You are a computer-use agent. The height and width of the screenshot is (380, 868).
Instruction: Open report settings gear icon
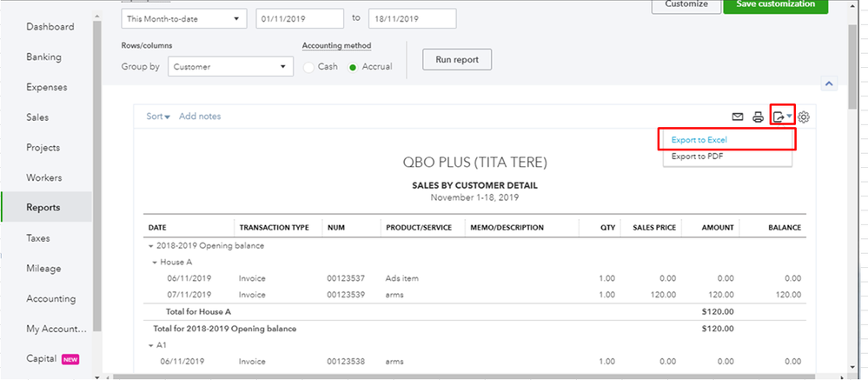click(804, 117)
